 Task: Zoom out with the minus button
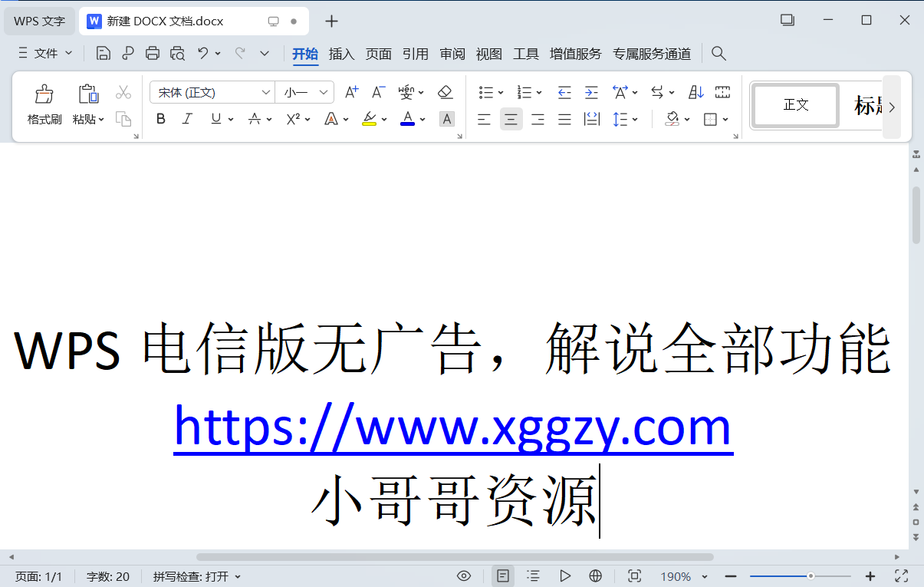click(x=731, y=576)
